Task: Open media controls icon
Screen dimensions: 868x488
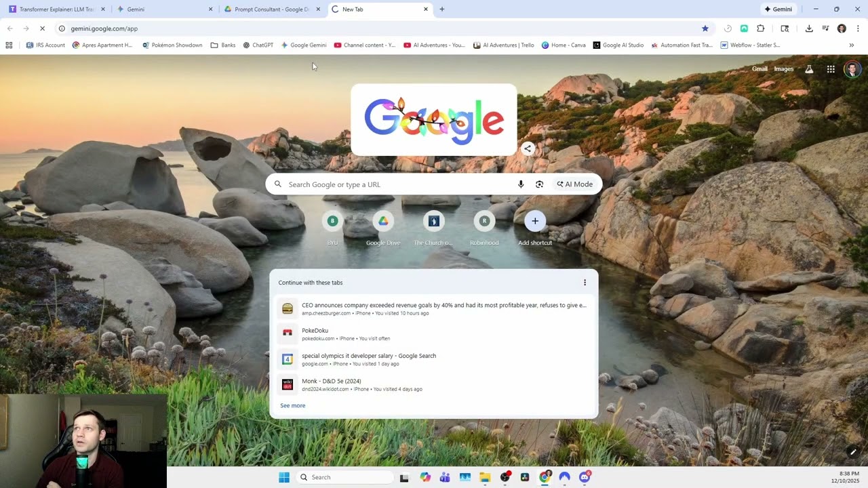Action: [x=825, y=28]
